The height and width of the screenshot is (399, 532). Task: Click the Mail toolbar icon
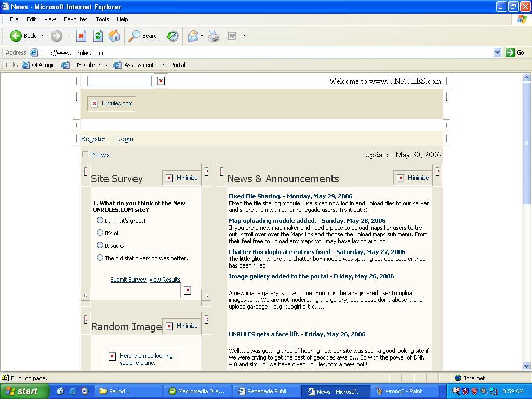coord(193,36)
